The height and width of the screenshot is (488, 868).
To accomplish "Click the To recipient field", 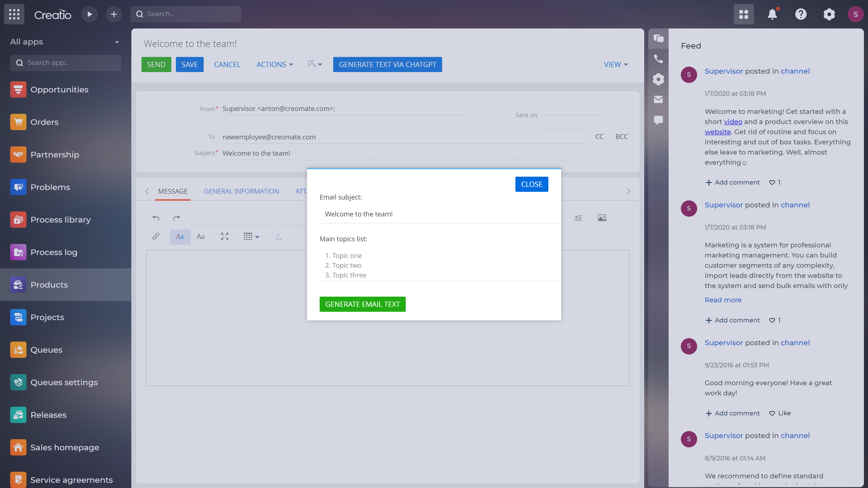I will pos(406,137).
